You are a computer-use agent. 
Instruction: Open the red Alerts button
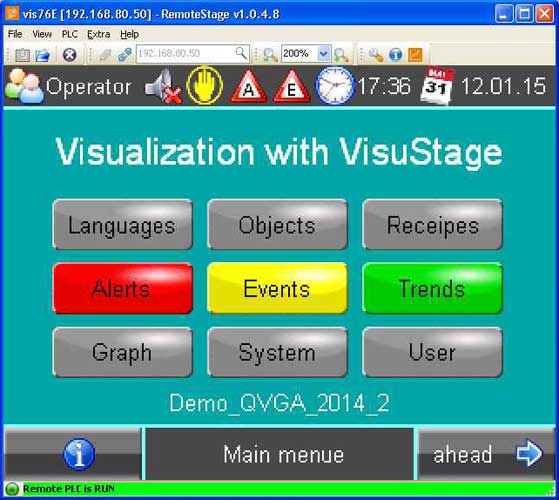coord(123,288)
